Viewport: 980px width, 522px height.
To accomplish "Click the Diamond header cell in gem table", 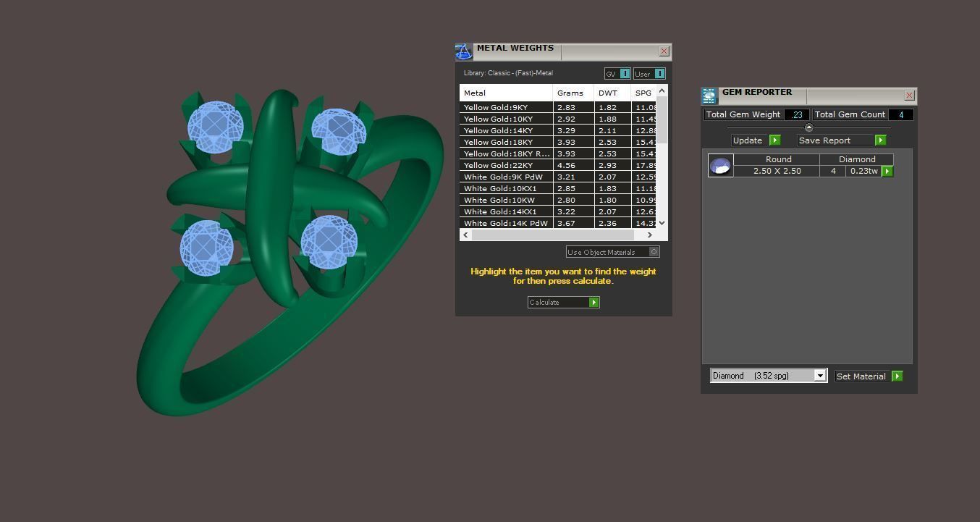I will (857, 159).
